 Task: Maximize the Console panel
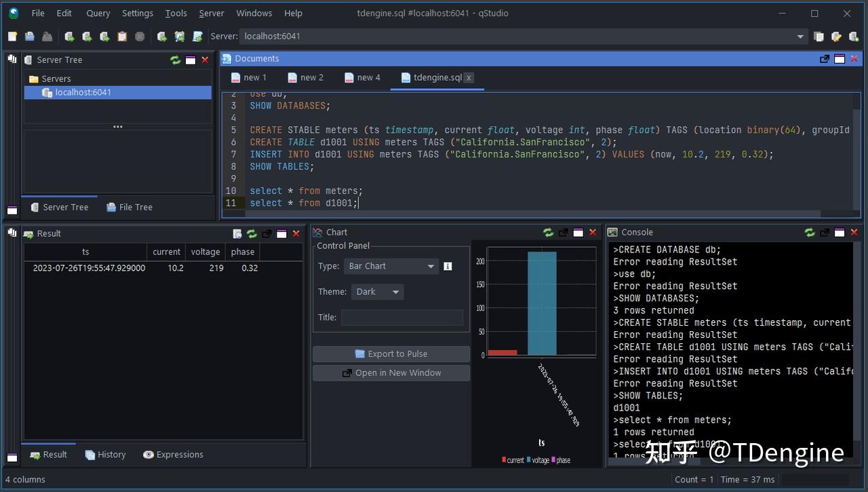point(840,232)
